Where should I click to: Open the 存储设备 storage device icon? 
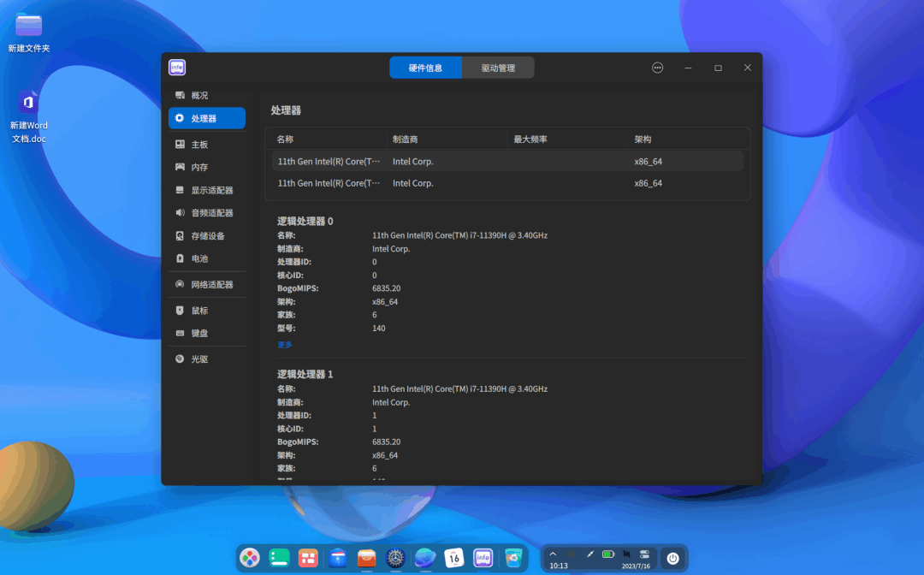coord(180,235)
